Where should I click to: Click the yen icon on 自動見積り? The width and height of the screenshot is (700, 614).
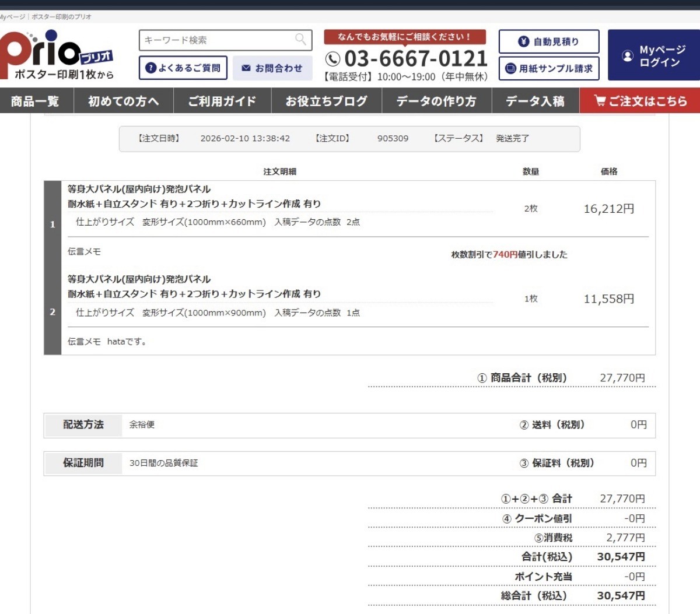click(x=523, y=41)
